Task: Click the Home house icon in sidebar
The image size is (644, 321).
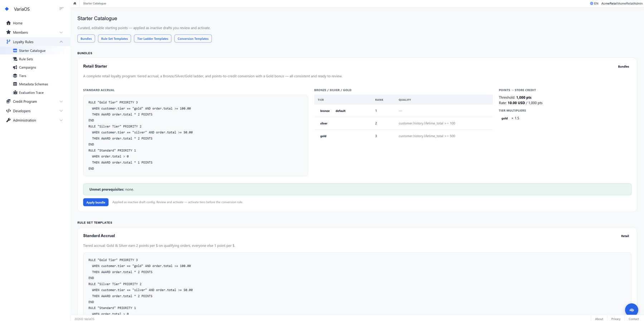Action: [x=9, y=23]
